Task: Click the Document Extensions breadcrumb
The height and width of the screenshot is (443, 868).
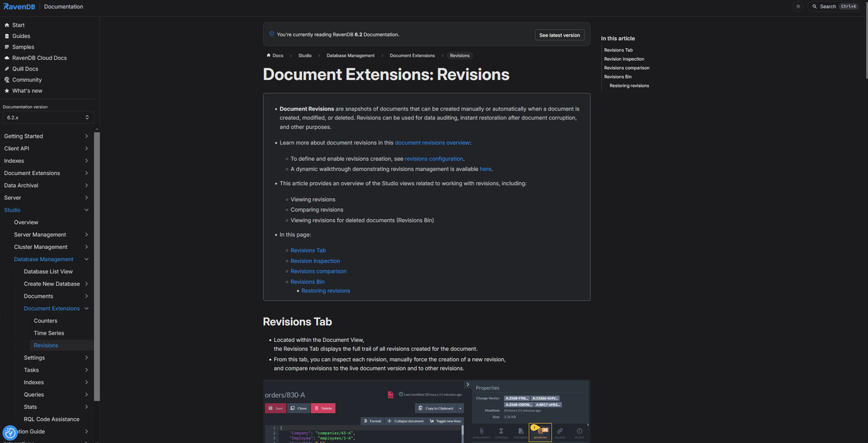Action: pos(412,56)
